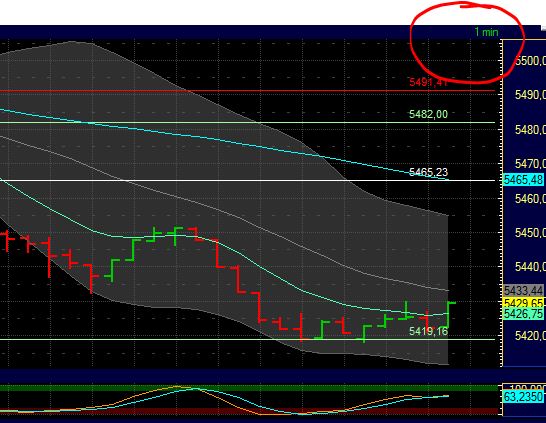Click the 5420,0 price axis label
Image resolution: width=546 pixels, height=423 pixels.
point(530,336)
